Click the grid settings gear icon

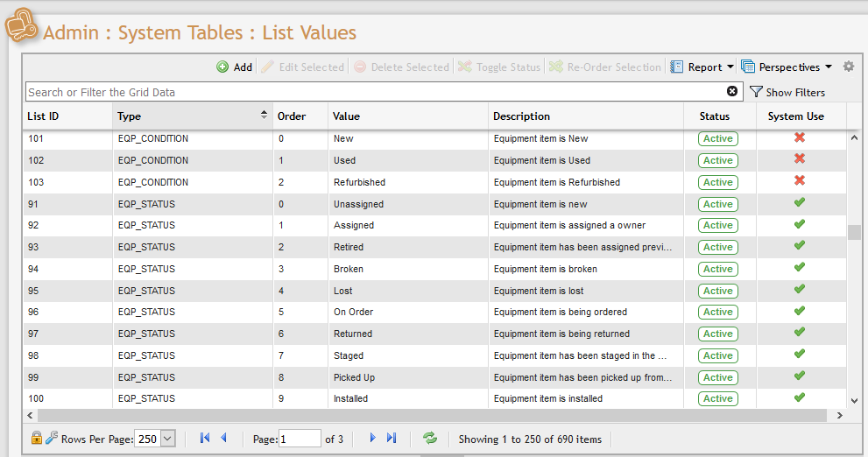[x=848, y=67]
